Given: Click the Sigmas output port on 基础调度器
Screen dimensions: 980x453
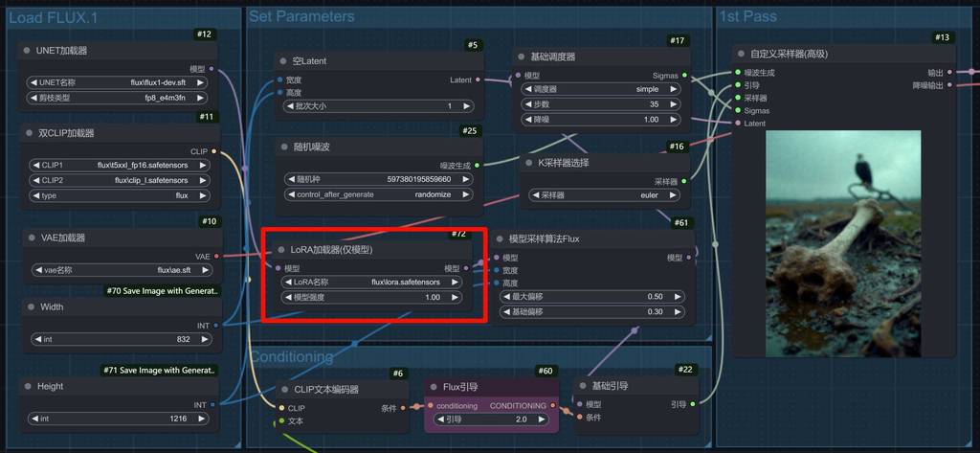Looking at the screenshot, I should (x=687, y=76).
